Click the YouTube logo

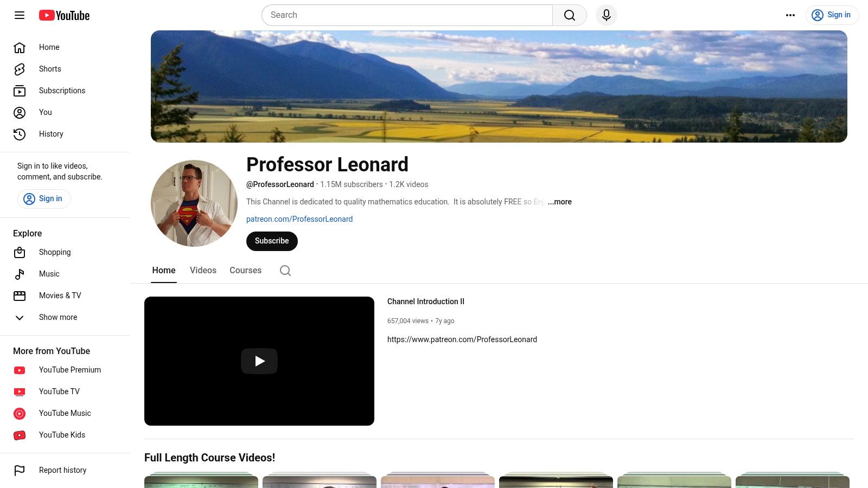point(64,15)
